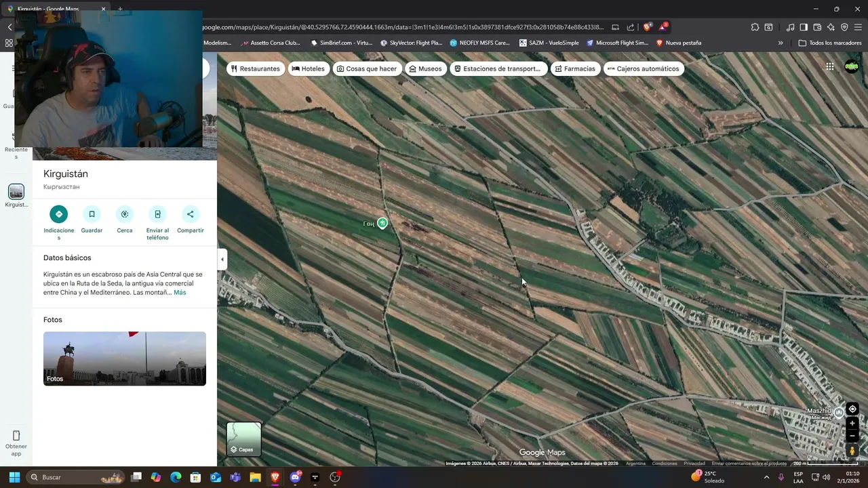868x488 pixels.
Task: Show Cajeros automáticos chip results
Action: tap(644, 68)
